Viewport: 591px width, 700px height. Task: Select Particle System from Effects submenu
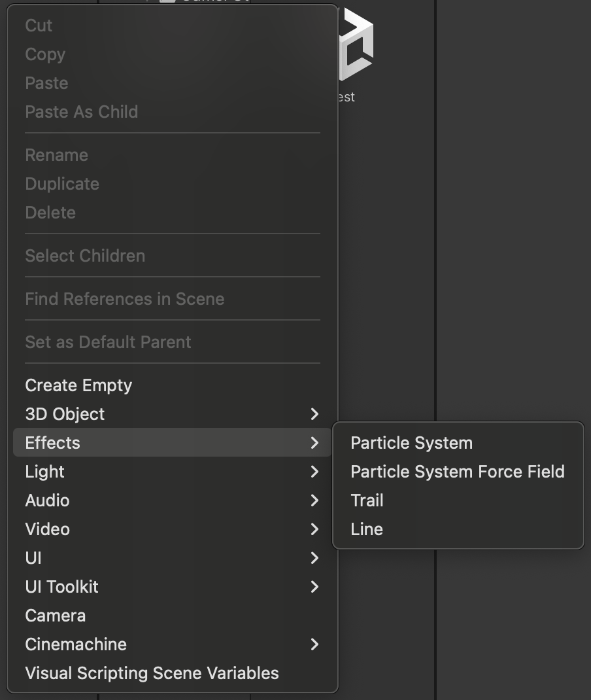[411, 443]
